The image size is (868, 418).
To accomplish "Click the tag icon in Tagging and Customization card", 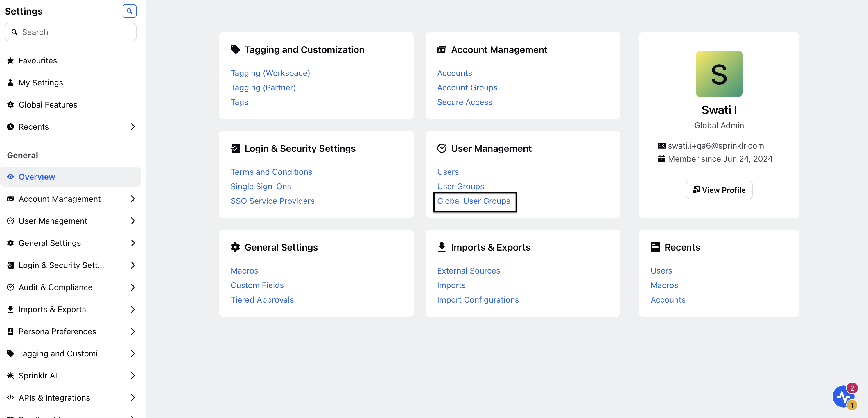I will click(x=235, y=49).
